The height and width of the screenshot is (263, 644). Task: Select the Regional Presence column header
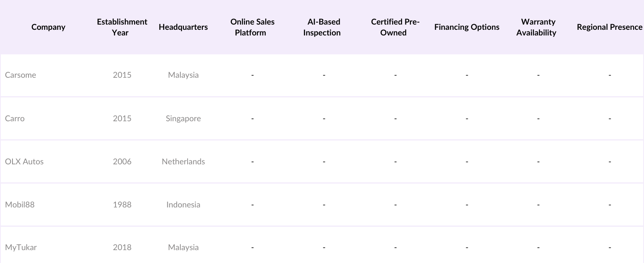pos(609,27)
